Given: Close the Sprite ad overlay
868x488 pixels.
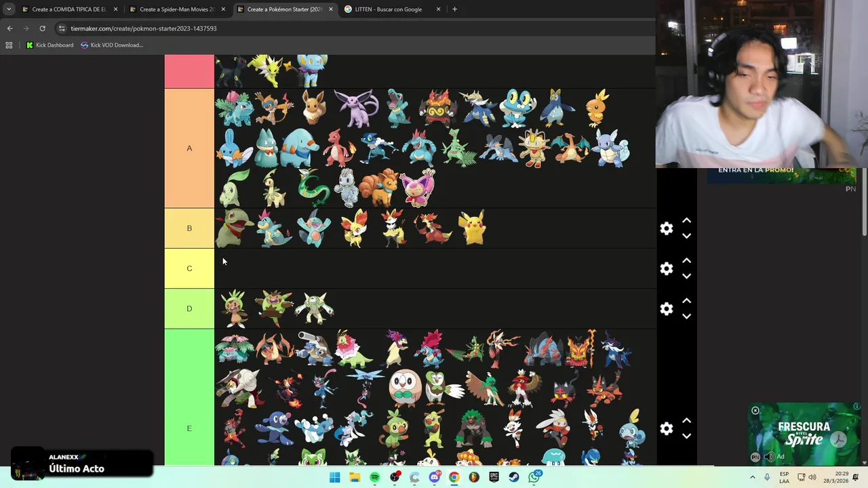Looking at the screenshot, I should pos(755,411).
